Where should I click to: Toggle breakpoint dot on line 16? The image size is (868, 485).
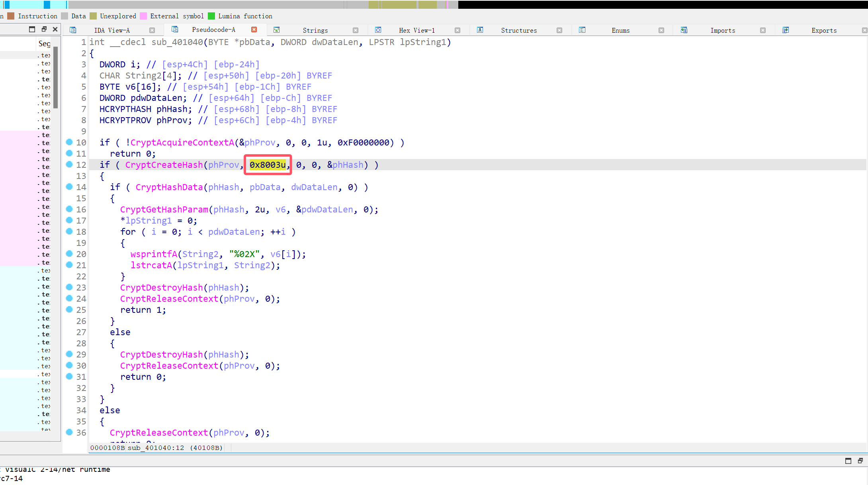click(x=69, y=209)
